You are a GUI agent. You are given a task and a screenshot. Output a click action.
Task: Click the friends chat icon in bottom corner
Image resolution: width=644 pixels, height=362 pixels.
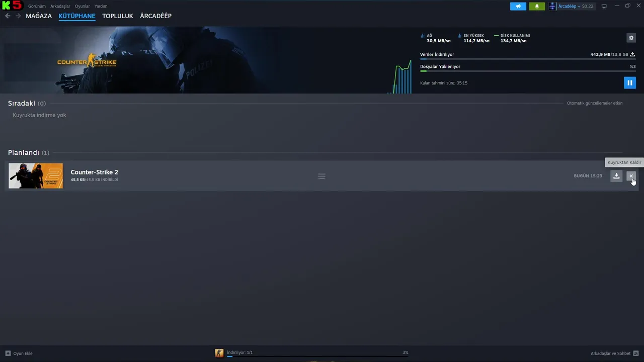(636, 353)
